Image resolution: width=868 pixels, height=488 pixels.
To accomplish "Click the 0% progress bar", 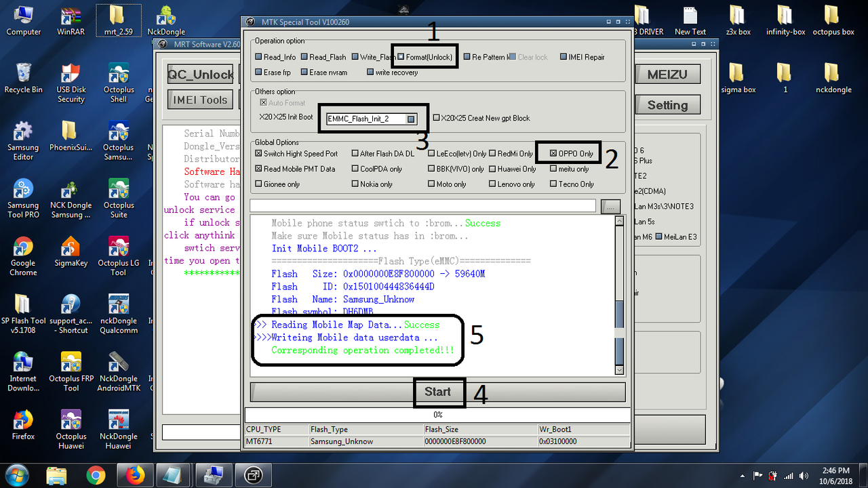I will tap(438, 414).
